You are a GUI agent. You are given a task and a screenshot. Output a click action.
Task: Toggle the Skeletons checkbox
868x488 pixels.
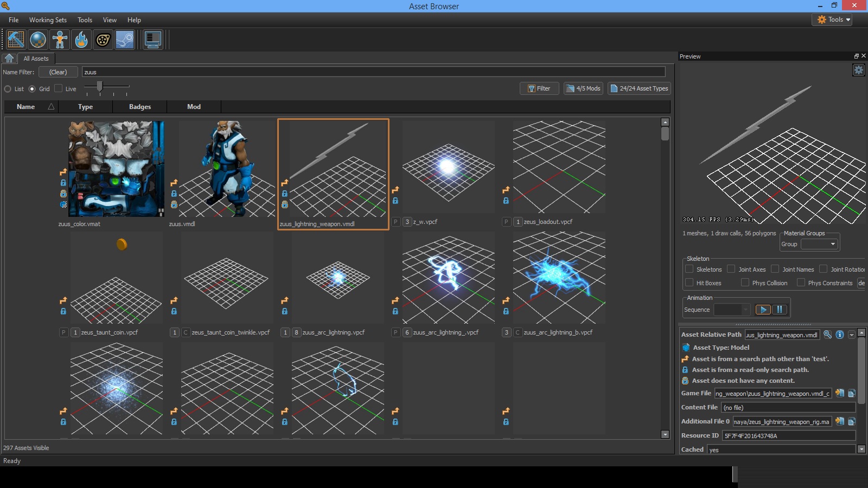pyautogui.click(x=689, y=269)
